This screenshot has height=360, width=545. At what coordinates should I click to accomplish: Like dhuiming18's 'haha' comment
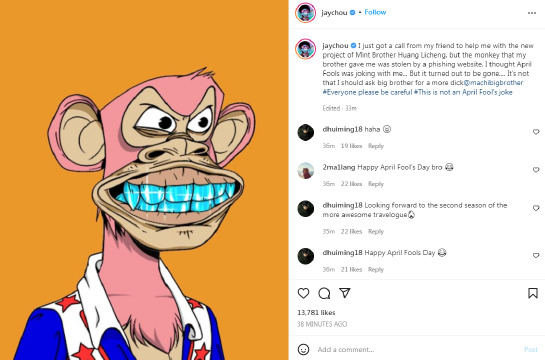[536, 132]
